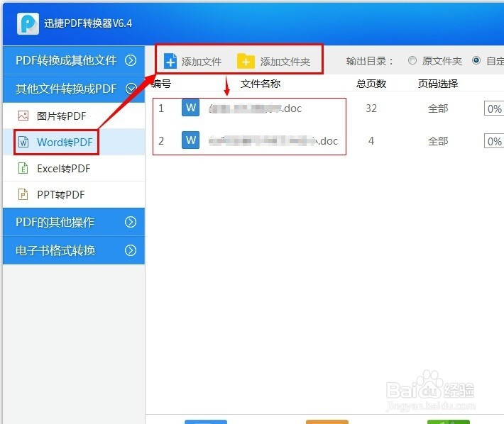Open the PDF的其他操作 section
Viewport: 504px width, 424px height.
(74, 222)
